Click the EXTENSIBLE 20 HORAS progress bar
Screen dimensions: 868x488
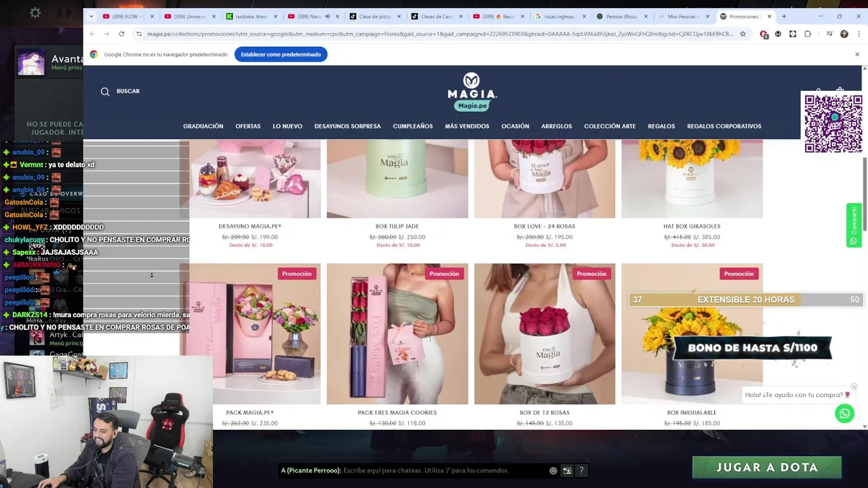[745, 300]
